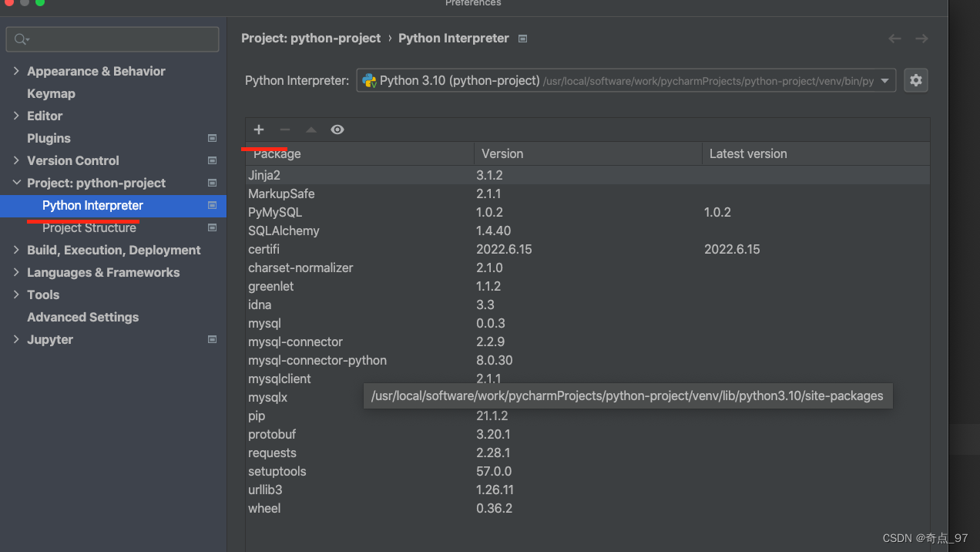Toggle the show early releases eye icon
The image size is (980, 552).
click(x=337, y=130)
